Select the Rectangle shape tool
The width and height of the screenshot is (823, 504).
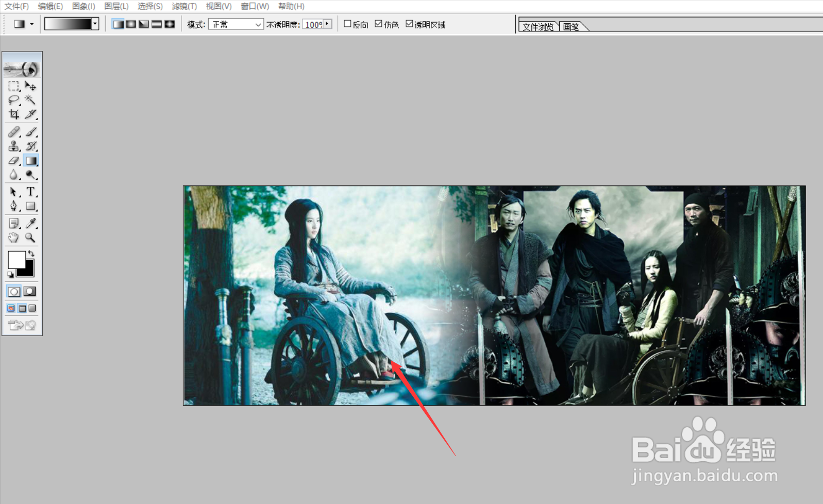31,206
